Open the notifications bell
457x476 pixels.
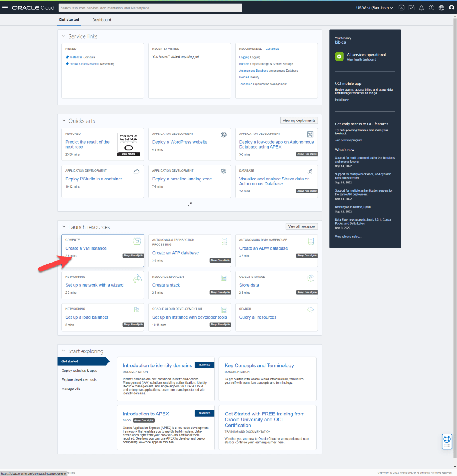tap(421, 8)
